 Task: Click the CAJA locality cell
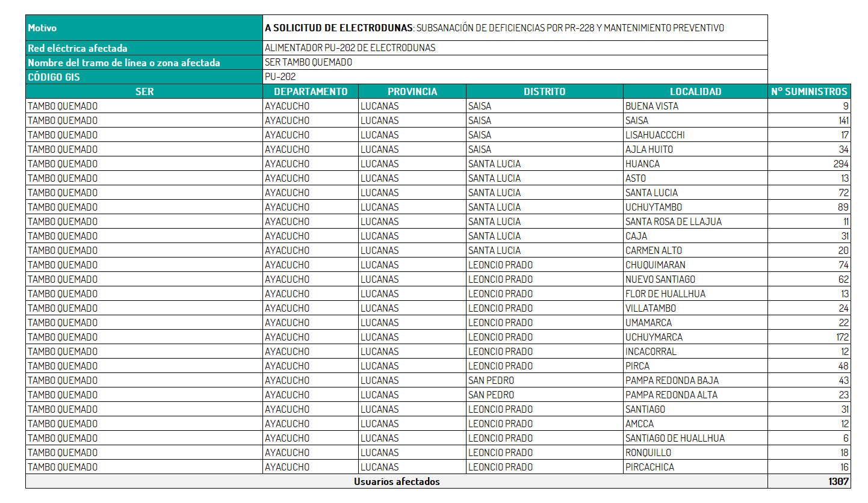tap(696, 236)
